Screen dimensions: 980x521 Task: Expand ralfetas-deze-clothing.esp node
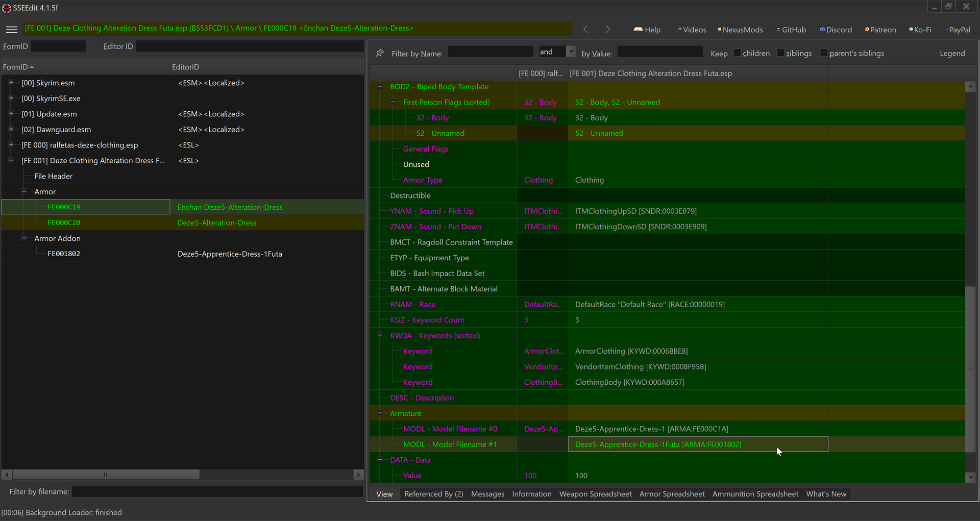point(11,145)
